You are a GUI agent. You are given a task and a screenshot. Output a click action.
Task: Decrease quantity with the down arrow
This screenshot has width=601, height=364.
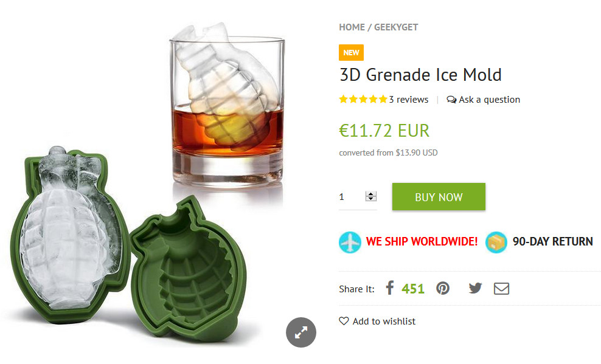point(370,199)
